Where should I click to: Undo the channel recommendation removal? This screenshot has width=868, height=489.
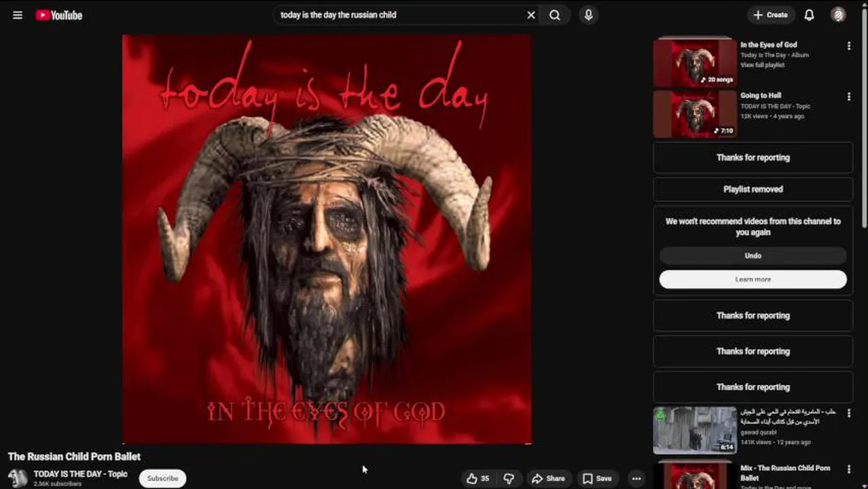point(753,256)
